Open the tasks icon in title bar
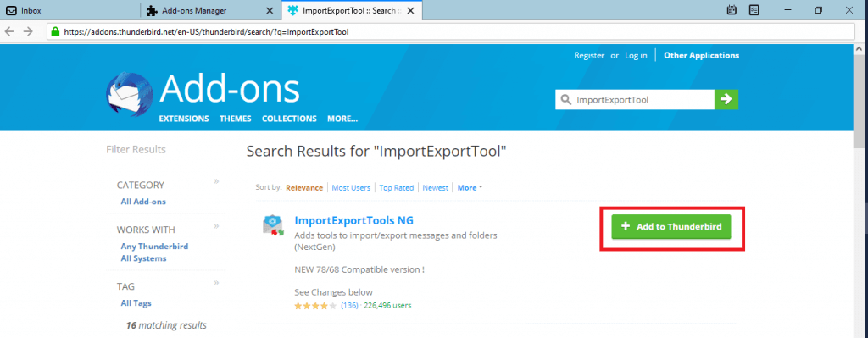 [754, 10]
